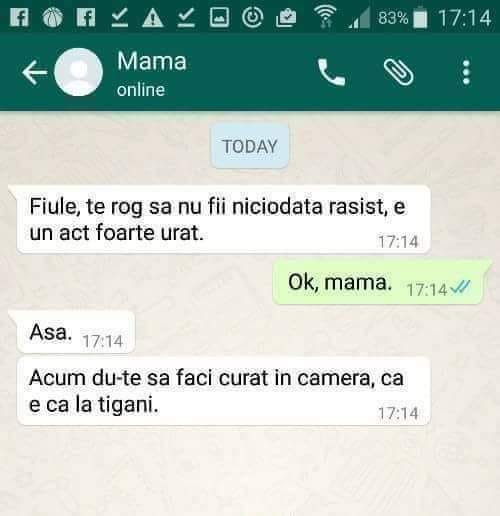500x516 pixels.
Task: Tap the second Facebook notification icon
Action: click(x=86, y=17)
